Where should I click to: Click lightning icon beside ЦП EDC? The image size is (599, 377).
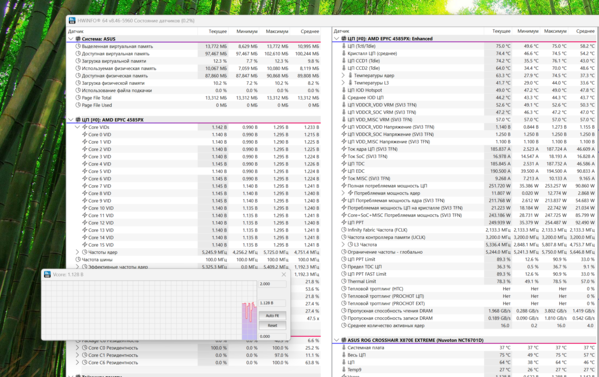click(x=343, y=171)
